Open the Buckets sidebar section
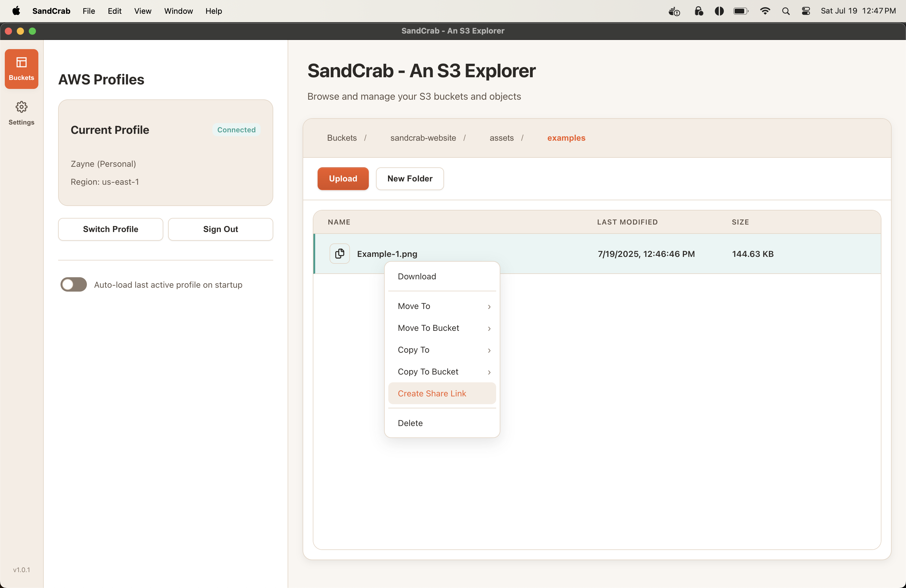This screenshot has width=906, height=588. pos(21,69)
